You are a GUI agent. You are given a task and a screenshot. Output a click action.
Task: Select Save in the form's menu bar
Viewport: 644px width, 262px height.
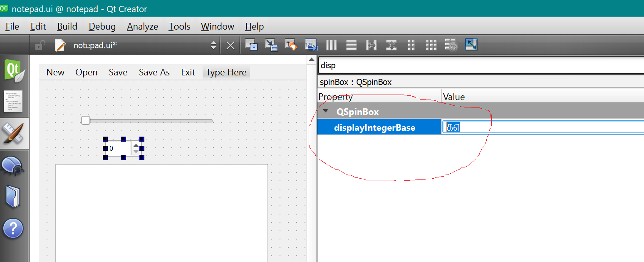pyautogui.click(x=118, y=72)
